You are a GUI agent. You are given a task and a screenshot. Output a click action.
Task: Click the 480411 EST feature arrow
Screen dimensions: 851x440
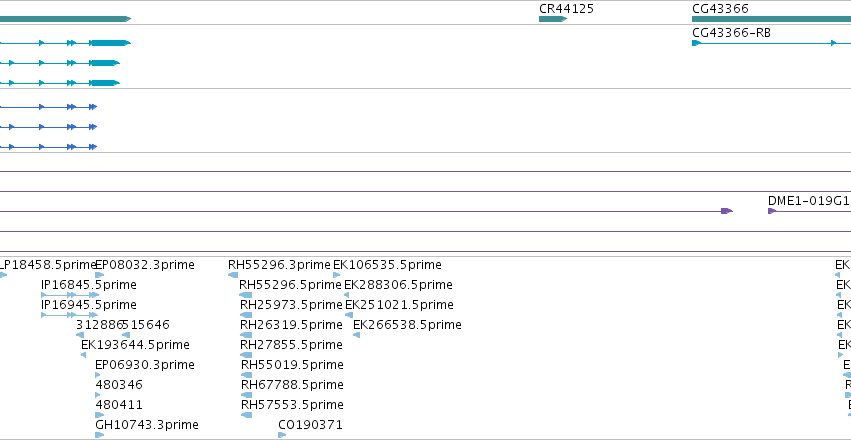click(x=99, y=415)
